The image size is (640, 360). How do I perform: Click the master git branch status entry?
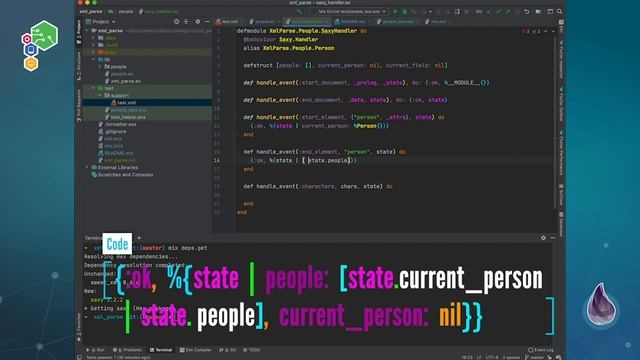coord(534,357)
